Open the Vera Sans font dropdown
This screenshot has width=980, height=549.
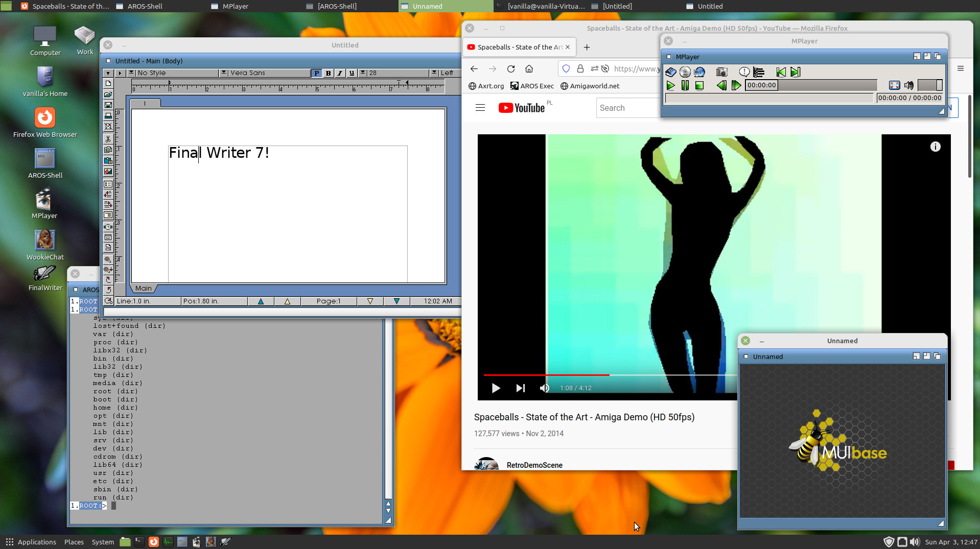[x=224, y=73]
